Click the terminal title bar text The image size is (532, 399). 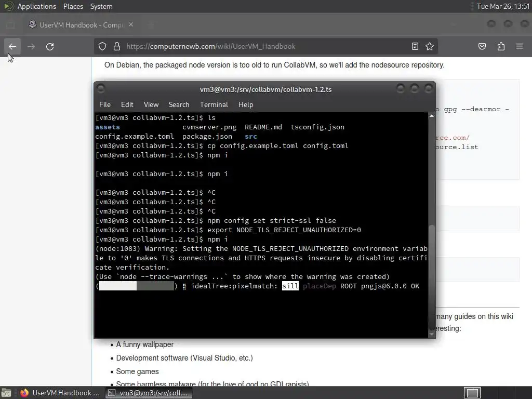coord(265,89)
